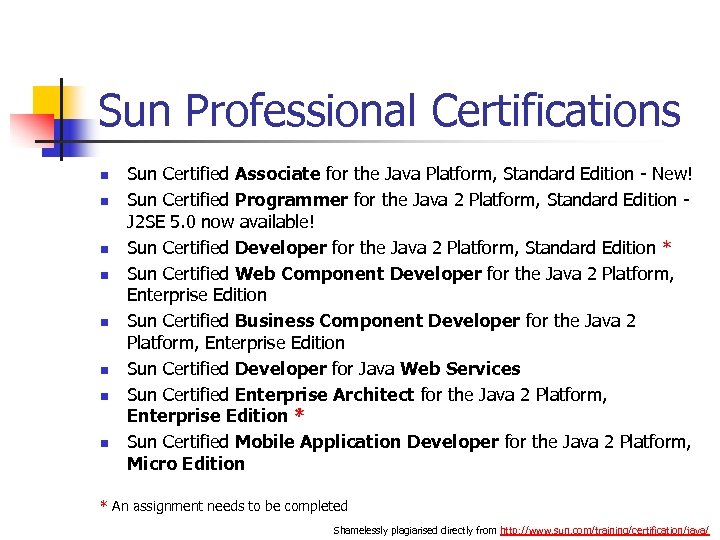
Task: Click the 'Sun Professional Certifications' title
Action: point(389,110)
